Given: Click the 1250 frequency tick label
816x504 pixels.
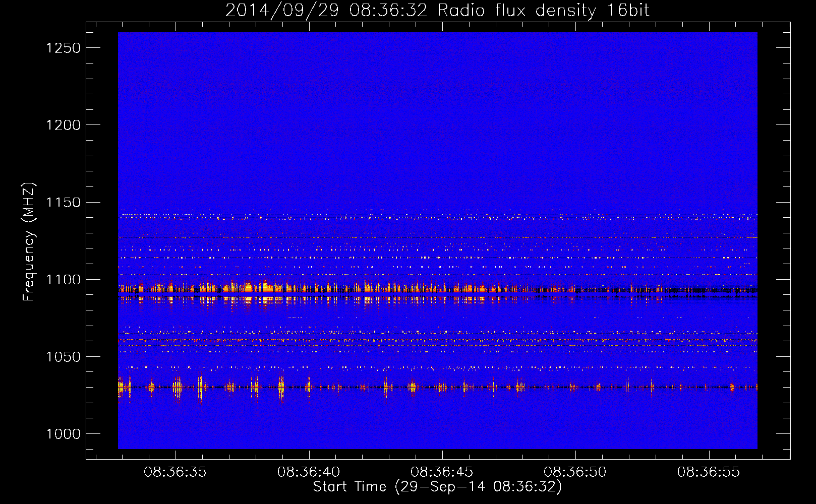Looking at the screenshot, I should [64, 48].
